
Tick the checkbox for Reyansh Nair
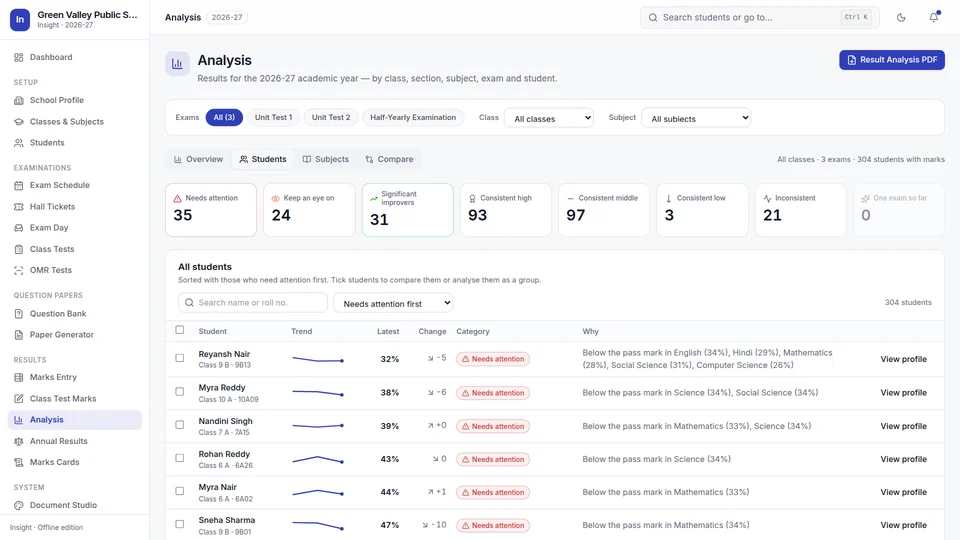(x=179, y=358)
